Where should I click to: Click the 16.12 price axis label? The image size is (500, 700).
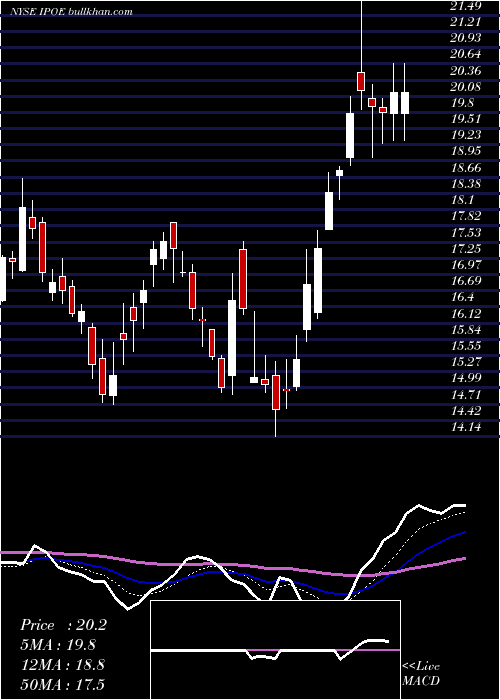(466, 313)
